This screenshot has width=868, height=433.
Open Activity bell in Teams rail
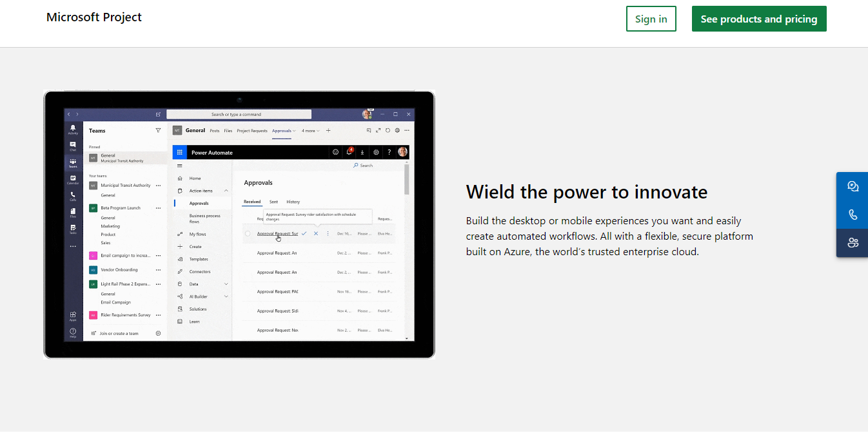coord(73,129)
